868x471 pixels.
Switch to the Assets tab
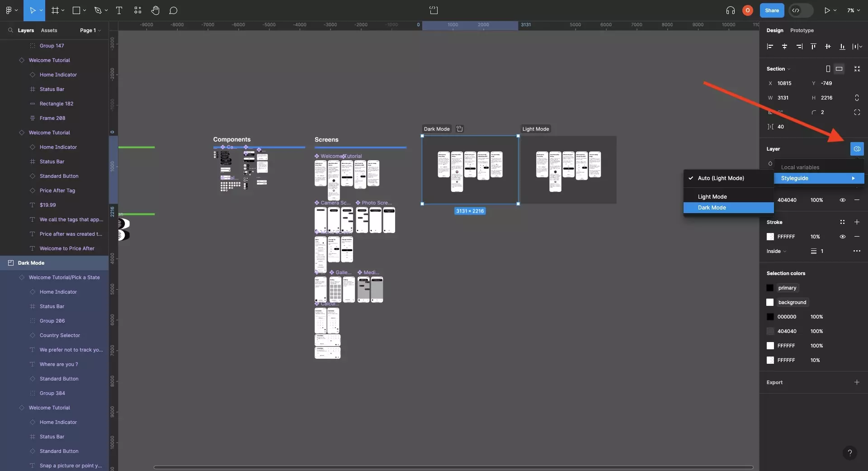point(49,30)
